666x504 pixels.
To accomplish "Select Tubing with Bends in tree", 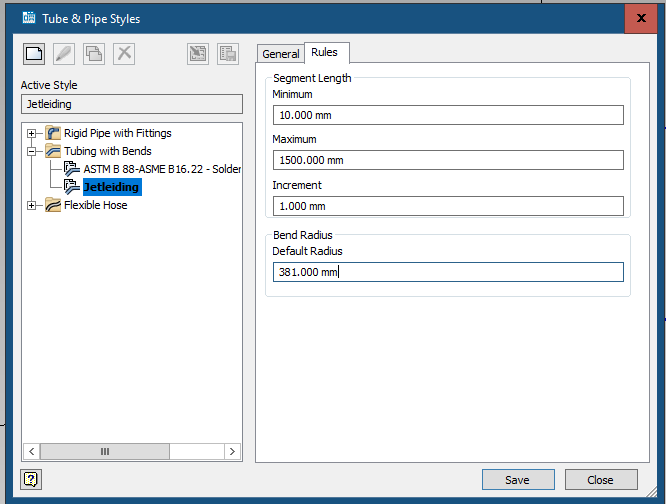I will point(108,151).
